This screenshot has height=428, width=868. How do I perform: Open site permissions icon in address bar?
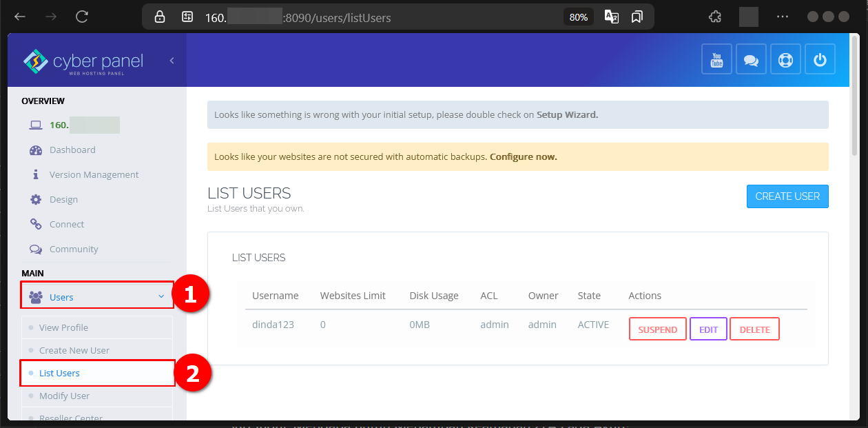click(187, 17)
